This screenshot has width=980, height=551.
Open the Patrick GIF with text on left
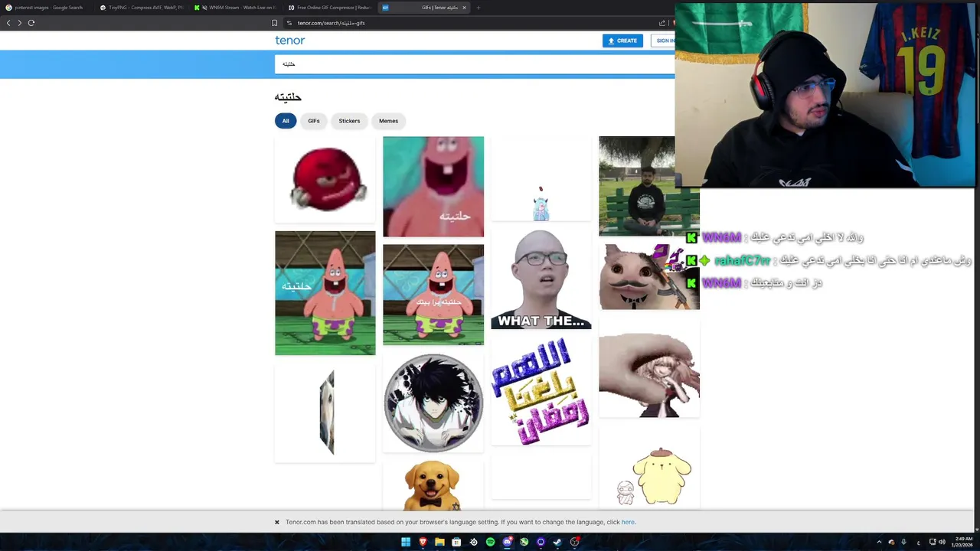click(x=325, y=293)
